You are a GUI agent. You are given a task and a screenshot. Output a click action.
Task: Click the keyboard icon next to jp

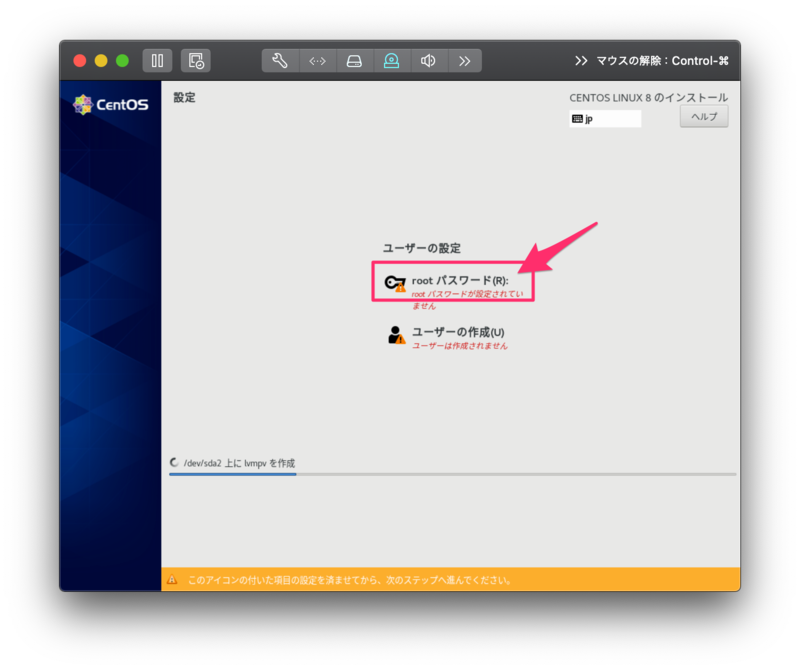[578, 119]
